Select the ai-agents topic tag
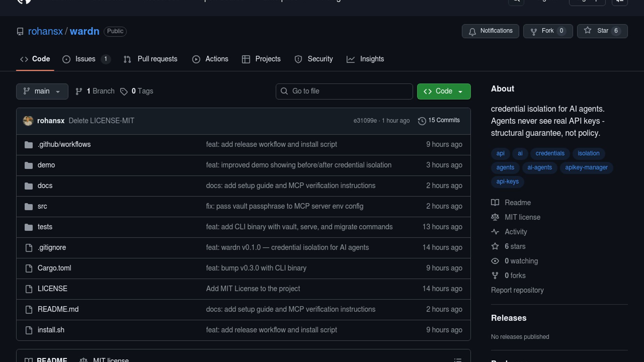644x362 pixels. click(539, 167)
